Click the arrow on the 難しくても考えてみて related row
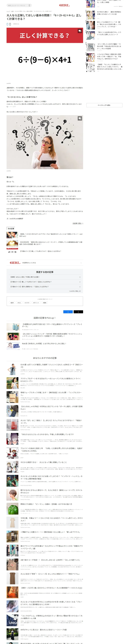Viewport: 129px width, 644px height. (80, 282)
